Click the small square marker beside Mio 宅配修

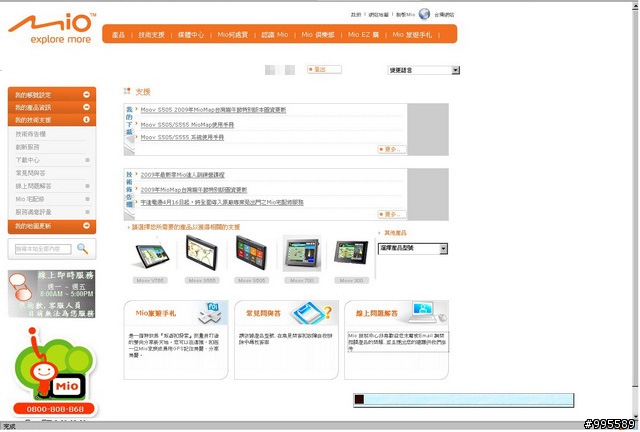(x=87, y=199)
